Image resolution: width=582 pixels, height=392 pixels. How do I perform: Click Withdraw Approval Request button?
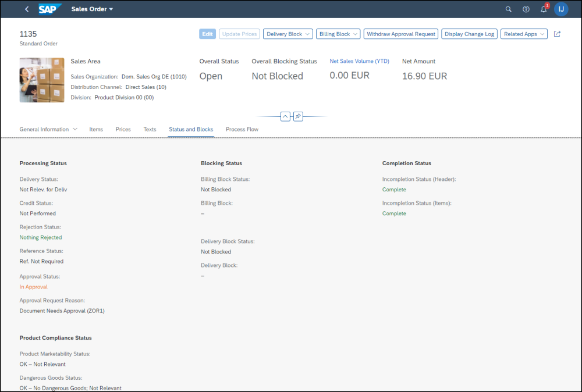401,34
